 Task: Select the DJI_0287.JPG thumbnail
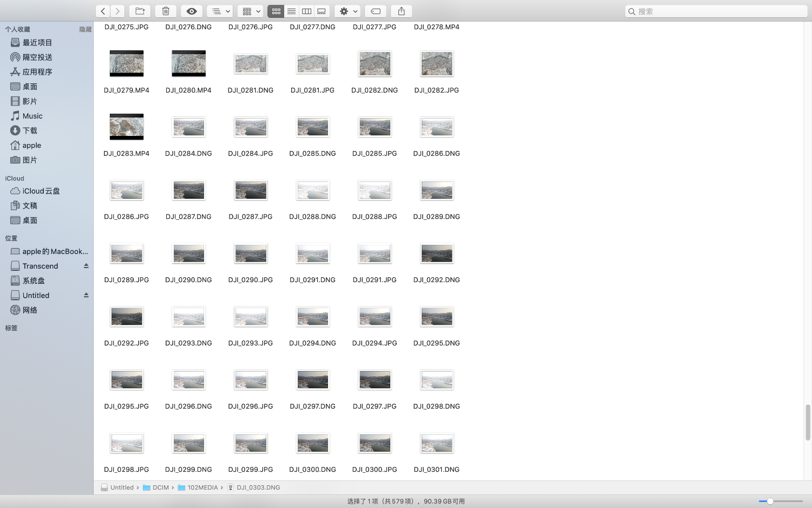tap(251, 190)
